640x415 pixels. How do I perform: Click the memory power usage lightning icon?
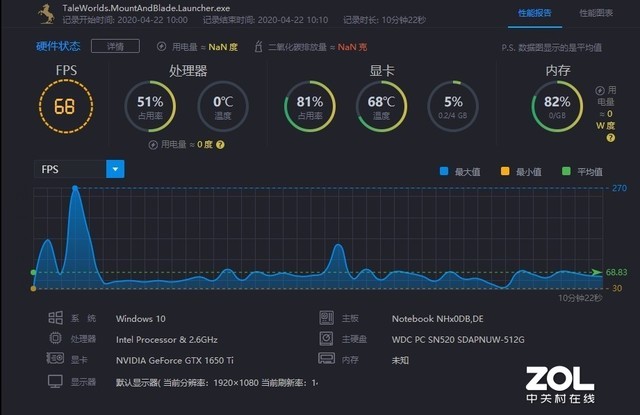click(600, 90)
